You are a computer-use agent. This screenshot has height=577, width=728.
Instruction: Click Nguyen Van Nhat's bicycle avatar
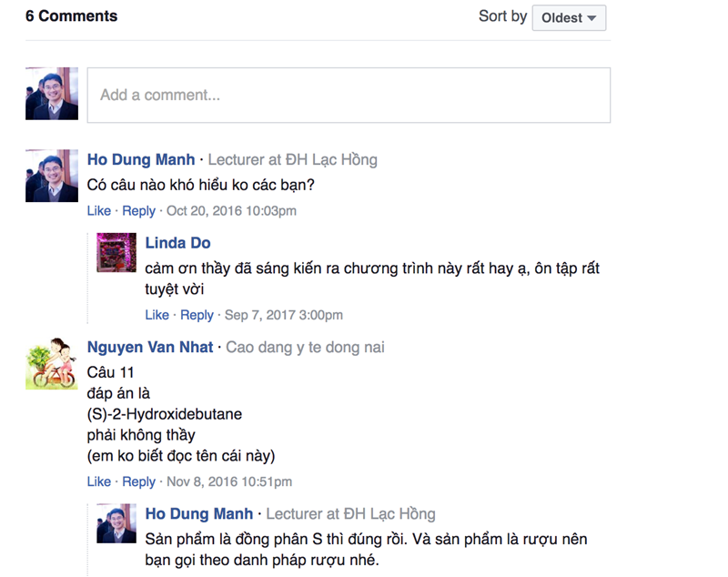[x=52, y=363]
